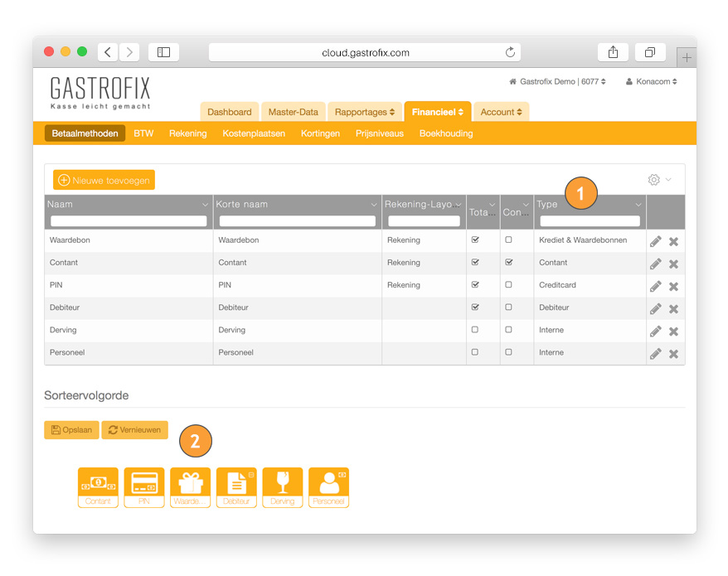The image size is (728, 576).
Task: Click the Nieuwe toevoegen button
Action: [x=104, y=180]
